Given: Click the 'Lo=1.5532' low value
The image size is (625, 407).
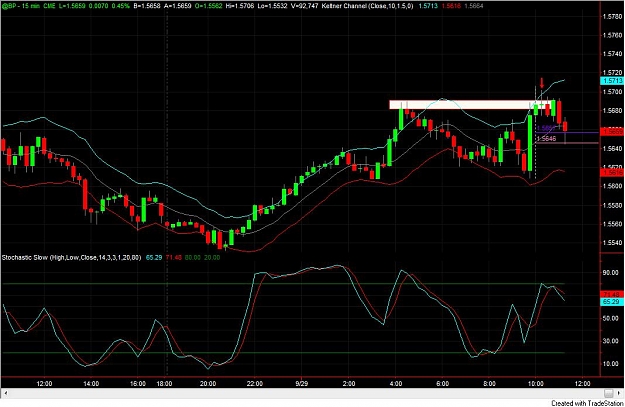Looking at the screenshot, I should point(272,6).
